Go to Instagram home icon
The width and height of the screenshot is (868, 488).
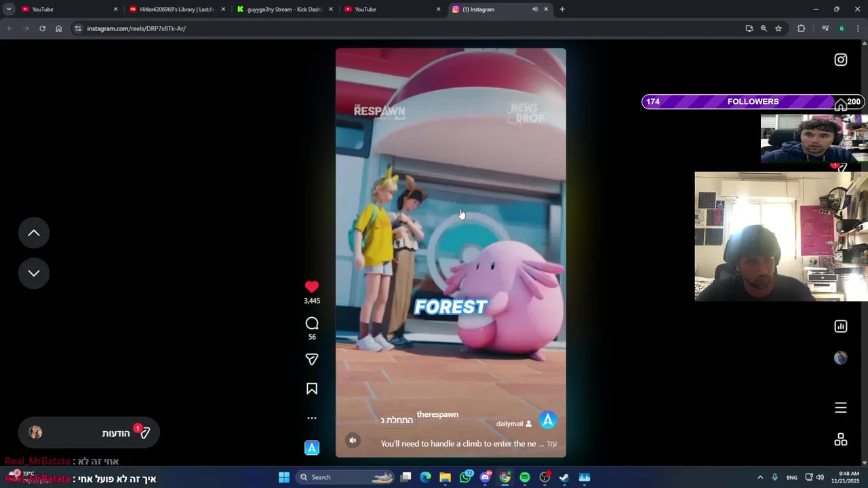point(841,104)
